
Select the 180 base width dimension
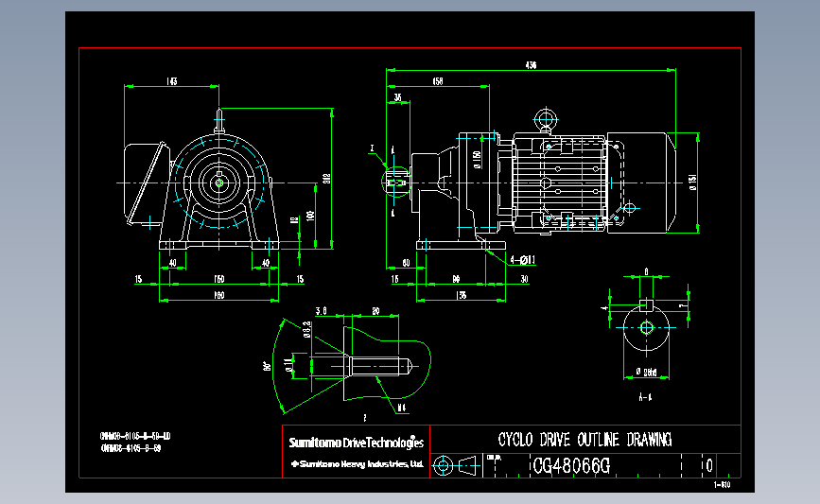tap(219, 295)
